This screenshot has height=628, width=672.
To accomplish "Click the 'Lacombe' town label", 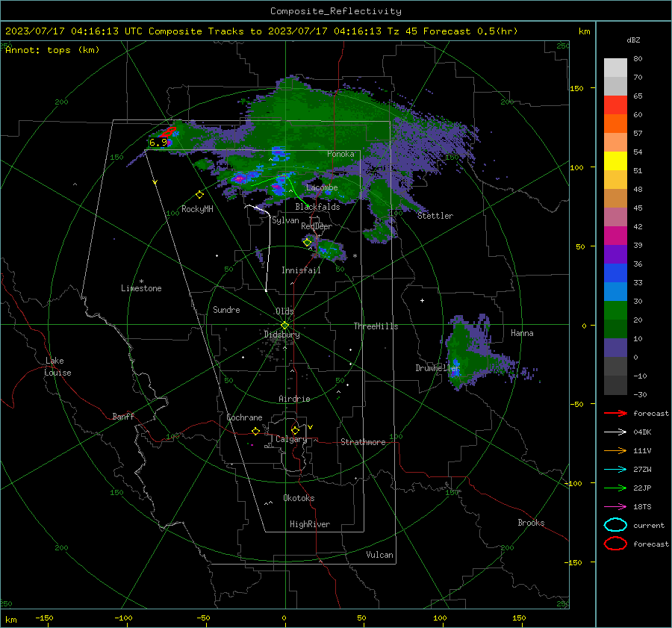I will pos(322,187).
